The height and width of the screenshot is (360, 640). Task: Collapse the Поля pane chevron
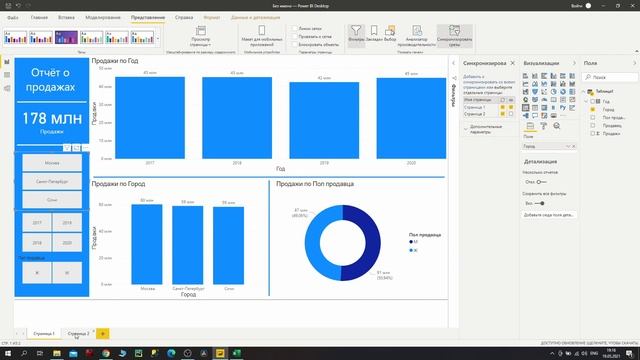634,63
